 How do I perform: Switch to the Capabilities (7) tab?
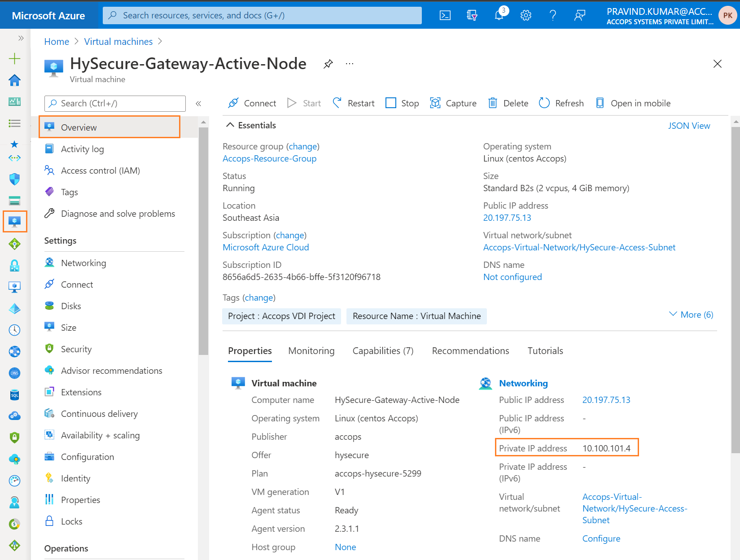pyautogui.click(x=383, y=351)
